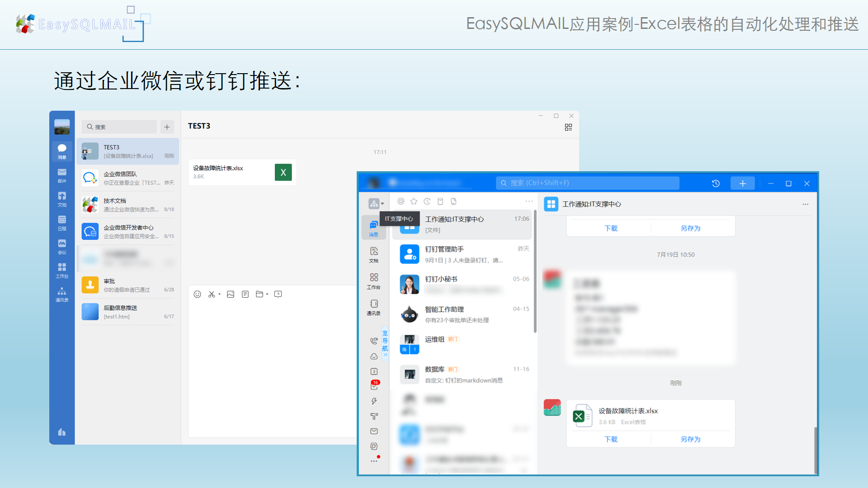Expand the folder icon dropdown arrow in TEST3

(x=267, y=294)
